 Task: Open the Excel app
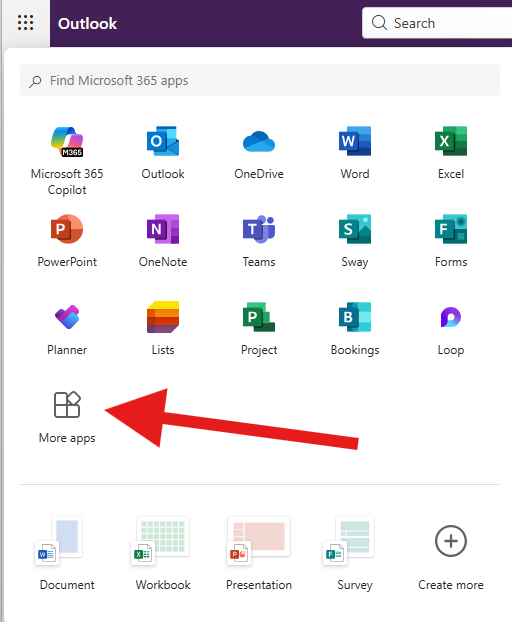click(x=451, y=153)
